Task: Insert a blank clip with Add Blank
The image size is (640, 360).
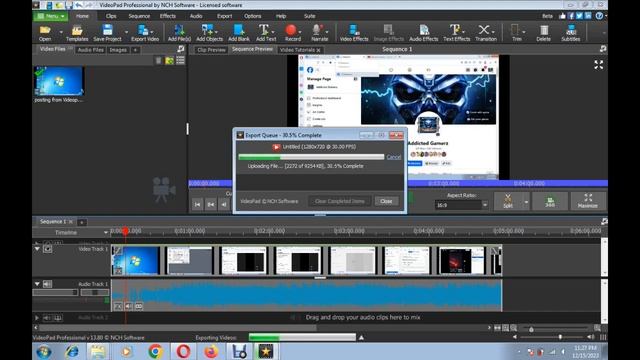Action: (x=239, y=33)
